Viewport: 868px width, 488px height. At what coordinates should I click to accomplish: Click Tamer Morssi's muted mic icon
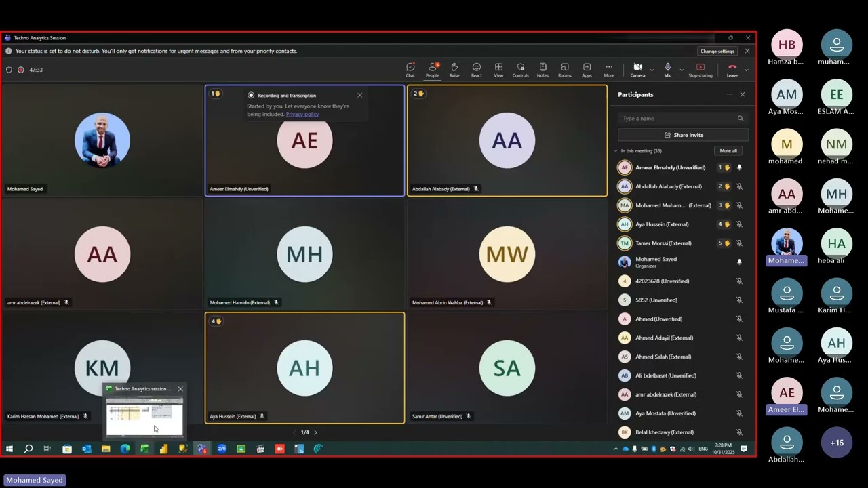click(x=739, y=243)
